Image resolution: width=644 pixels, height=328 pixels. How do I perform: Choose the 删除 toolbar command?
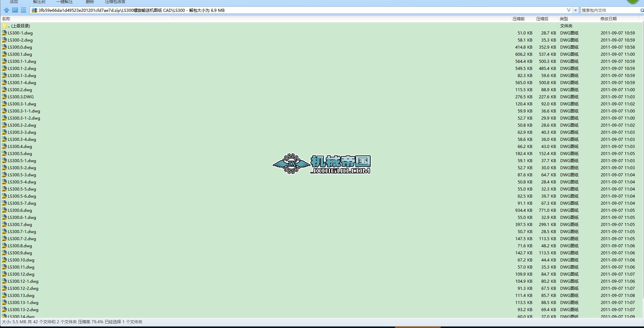coord(90,2)
